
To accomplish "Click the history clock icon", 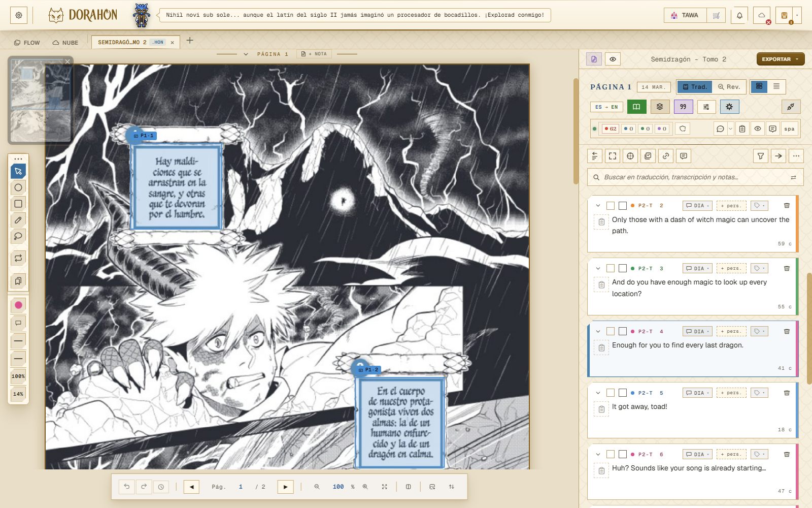I will [161, 487].
